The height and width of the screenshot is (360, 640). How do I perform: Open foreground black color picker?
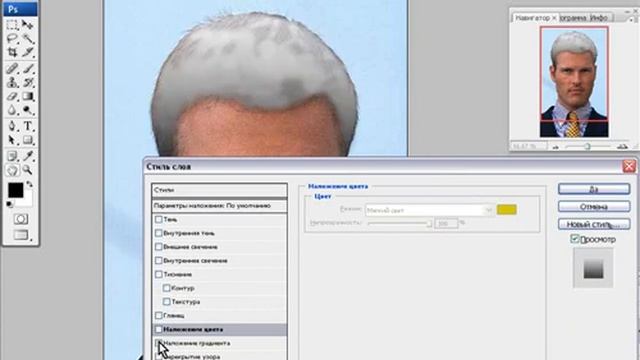[x=16, y=190]
